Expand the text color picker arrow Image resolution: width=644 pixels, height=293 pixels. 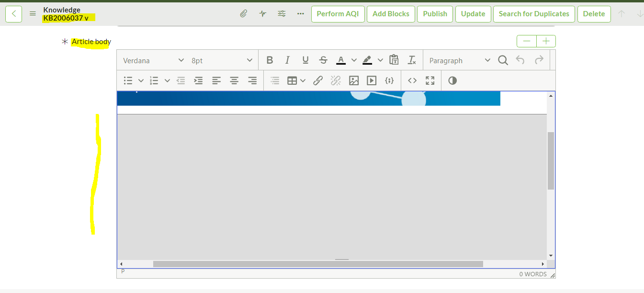(x=354, y=60)
